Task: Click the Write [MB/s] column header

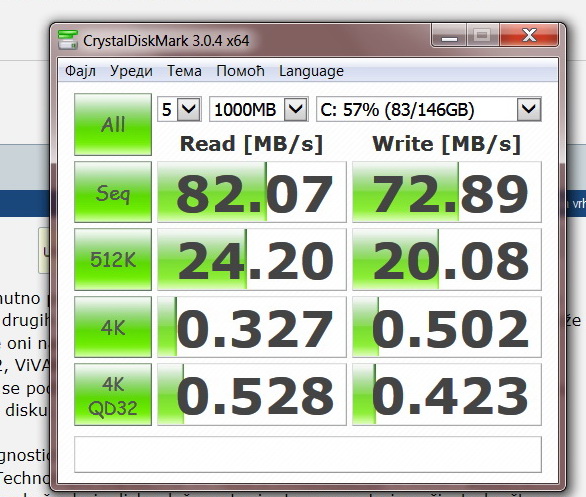Action: click(x=447, y=144)
